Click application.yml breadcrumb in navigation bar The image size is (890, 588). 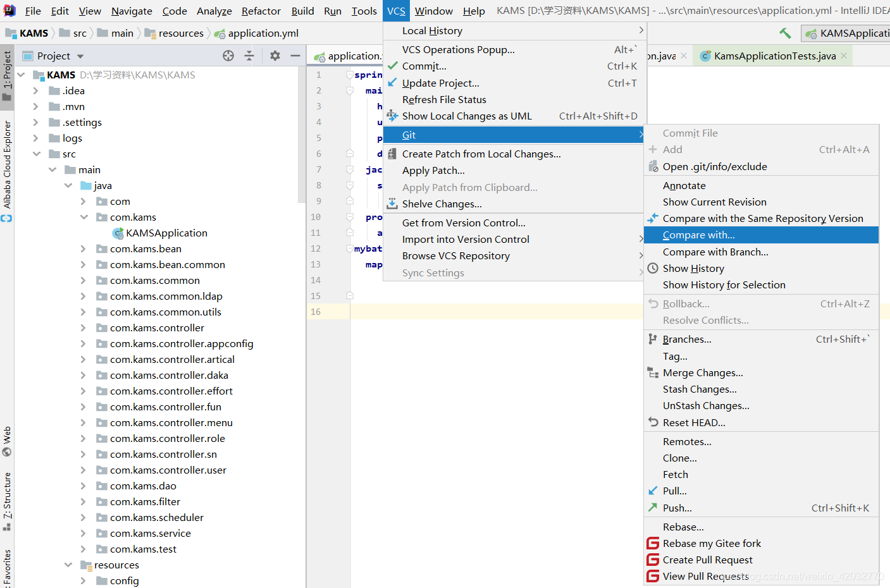(x=256, y=33)
